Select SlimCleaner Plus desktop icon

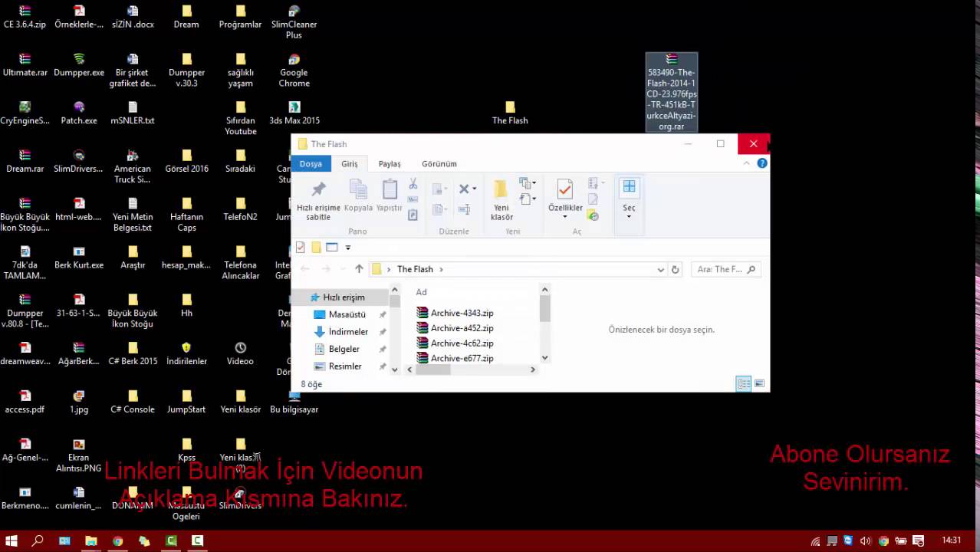pos(294,21)
